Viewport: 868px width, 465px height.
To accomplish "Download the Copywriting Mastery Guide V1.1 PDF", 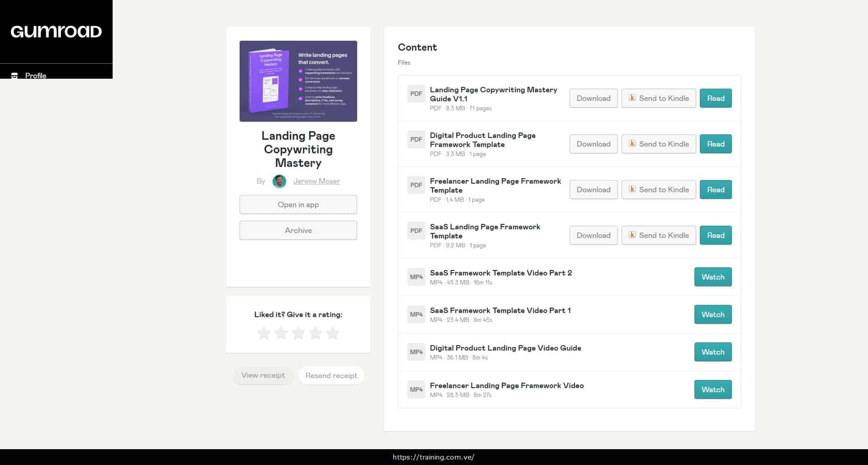I will pos(594,98).
